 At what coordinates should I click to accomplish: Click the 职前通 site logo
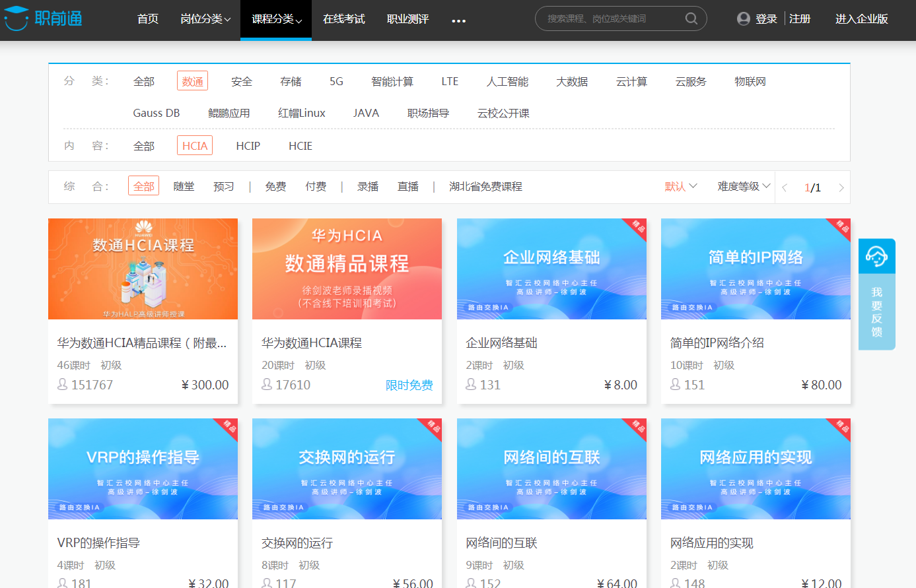click(44, 18)
